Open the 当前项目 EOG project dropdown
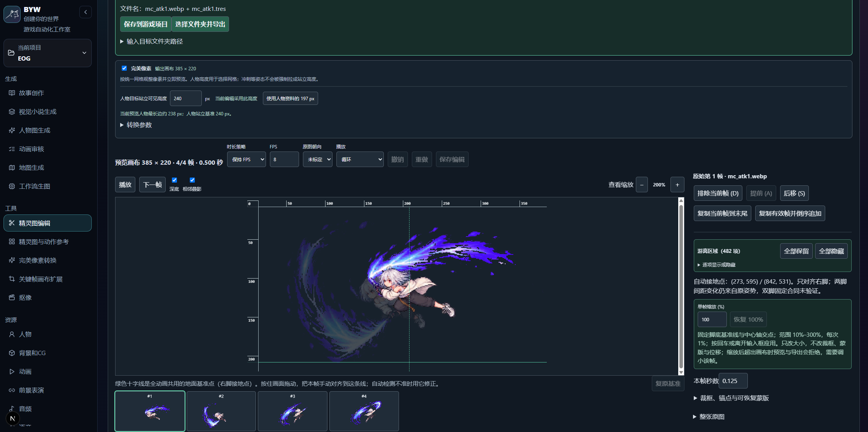This screenshot has height=432, width=868. coord(47,53)
